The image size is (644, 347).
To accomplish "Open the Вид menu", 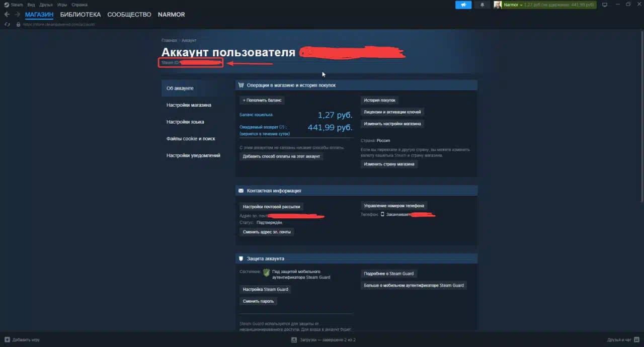I will point(31,5).
